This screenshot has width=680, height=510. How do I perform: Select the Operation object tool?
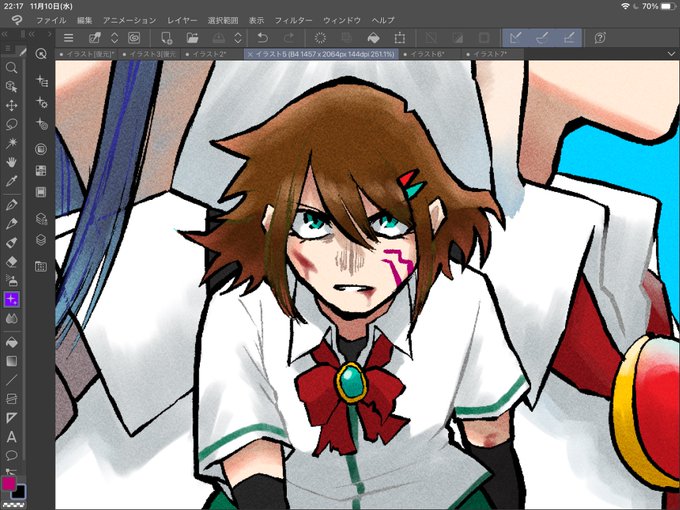pos(11,87)
